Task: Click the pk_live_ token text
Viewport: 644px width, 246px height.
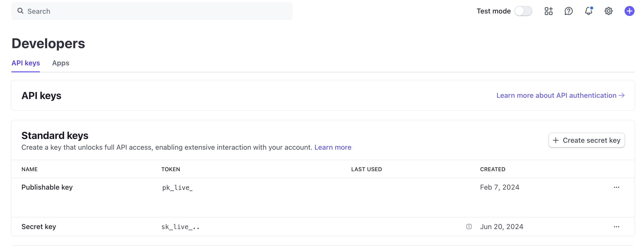Action: tap(177, 187)
